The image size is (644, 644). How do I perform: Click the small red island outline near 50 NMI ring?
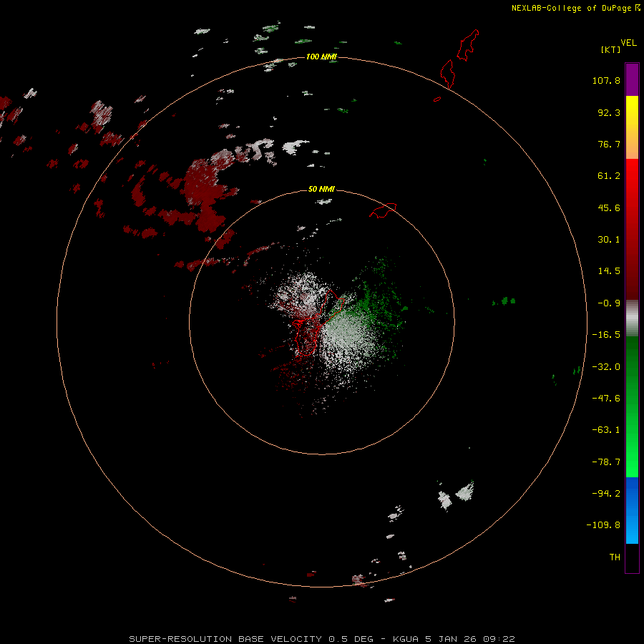(383, 210)
